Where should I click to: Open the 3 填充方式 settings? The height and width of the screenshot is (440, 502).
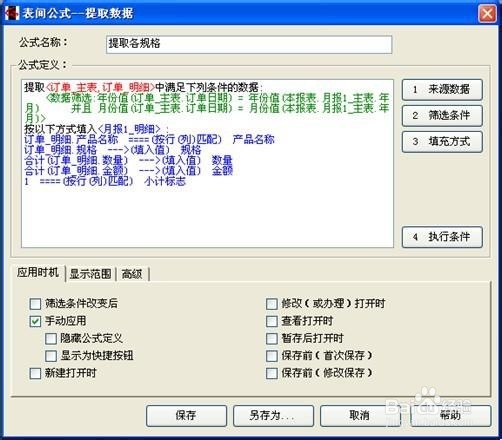pyautogui.click(x=442, y=142)
